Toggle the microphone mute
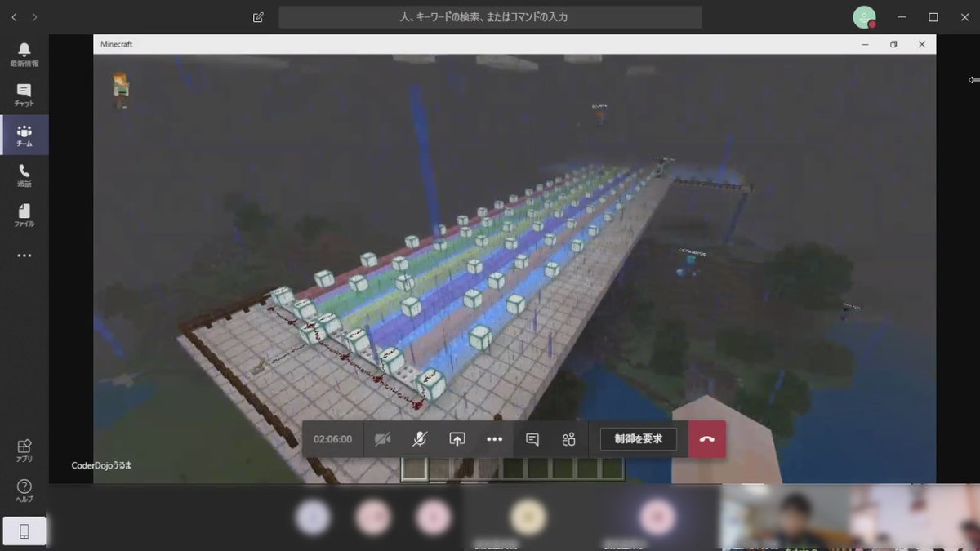 pos(419,439)
